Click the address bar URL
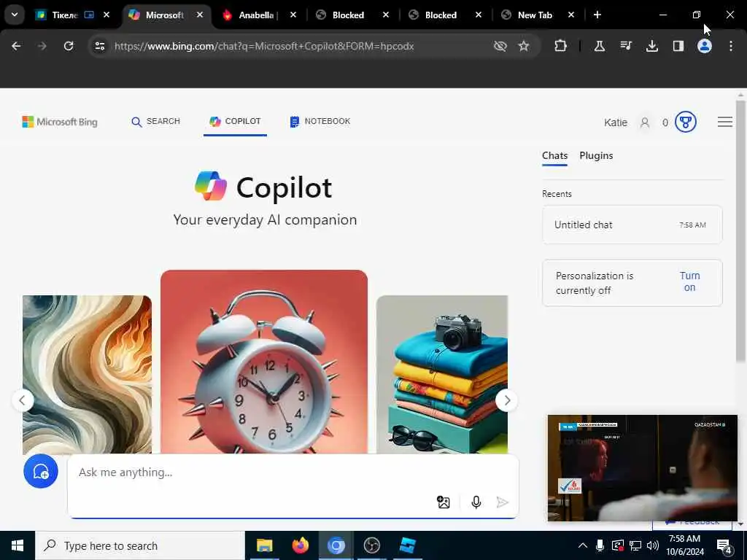747x560 pixels. coord(264,46)
